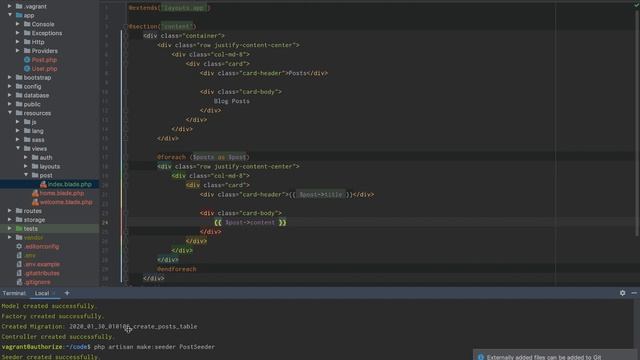The width and height of the screenshot is (640, 360).
Task: Open Post.php in the project tree
Action: tap(44, 60)
